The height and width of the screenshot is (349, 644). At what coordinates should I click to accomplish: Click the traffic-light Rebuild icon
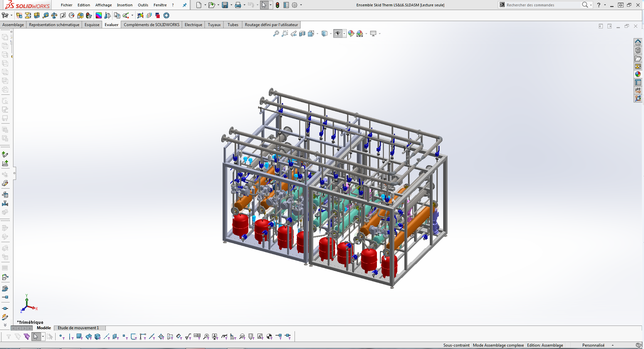[277, 5]
